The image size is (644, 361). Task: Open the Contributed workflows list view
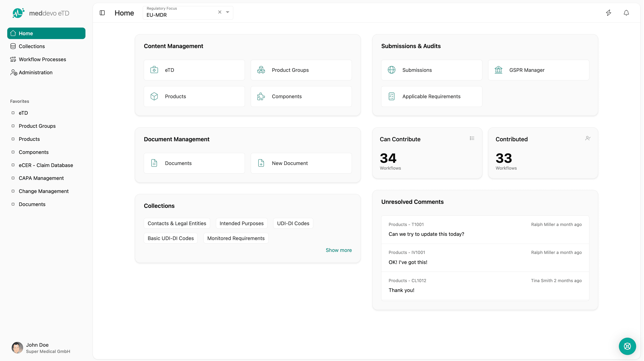[588, 138]
